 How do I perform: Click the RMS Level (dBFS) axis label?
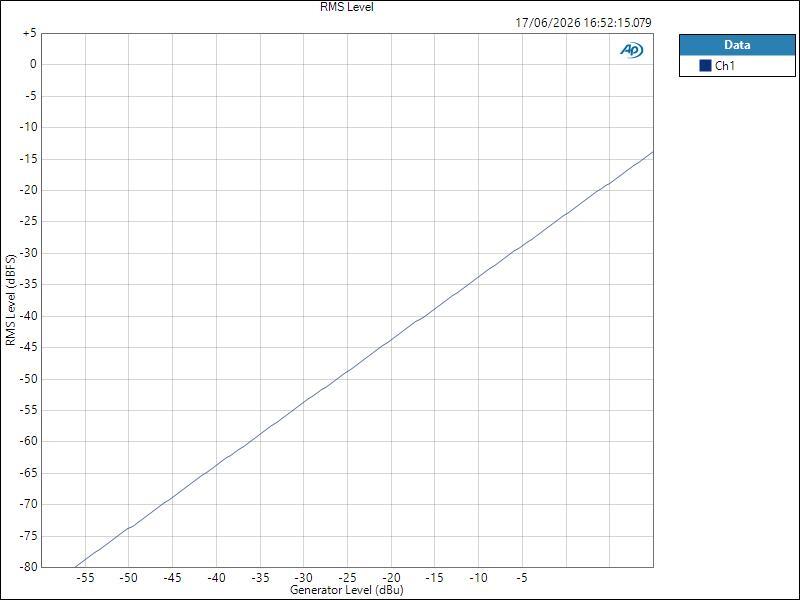click(11, 300)
